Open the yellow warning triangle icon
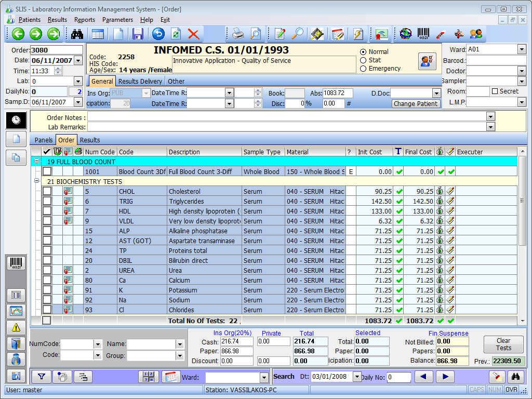This screenshot has height=399, width=532. (x=16, y=327)
